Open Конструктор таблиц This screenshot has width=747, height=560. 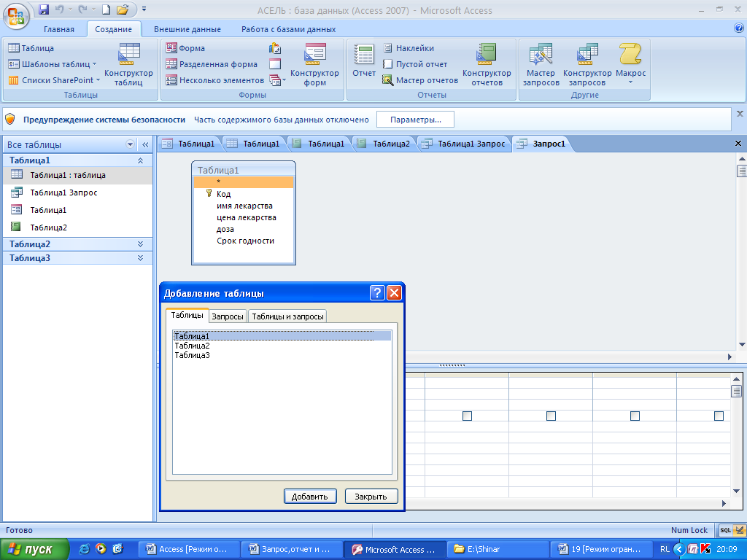point(128,64)
